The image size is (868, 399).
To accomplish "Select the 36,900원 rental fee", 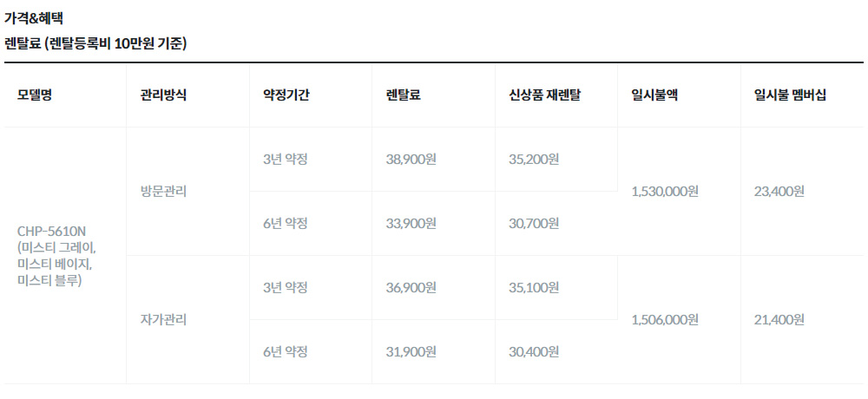I will (x=411, y=288).
